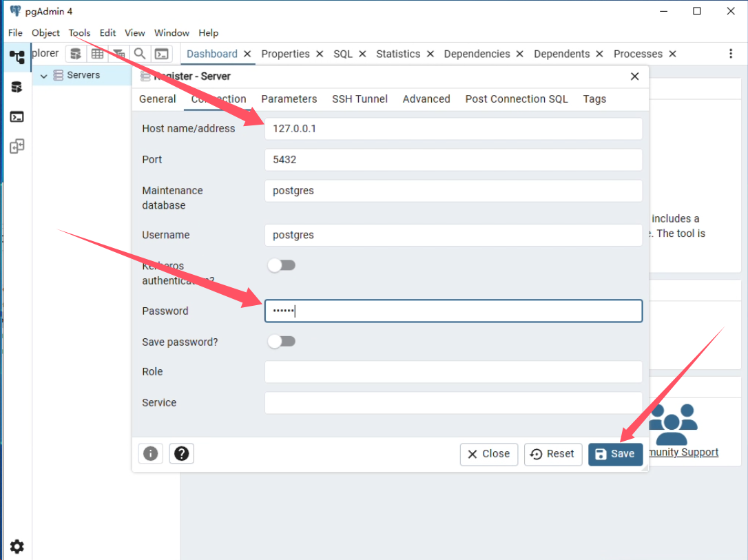
Task: Close the Dependencies tab
Action: (520, 54)
